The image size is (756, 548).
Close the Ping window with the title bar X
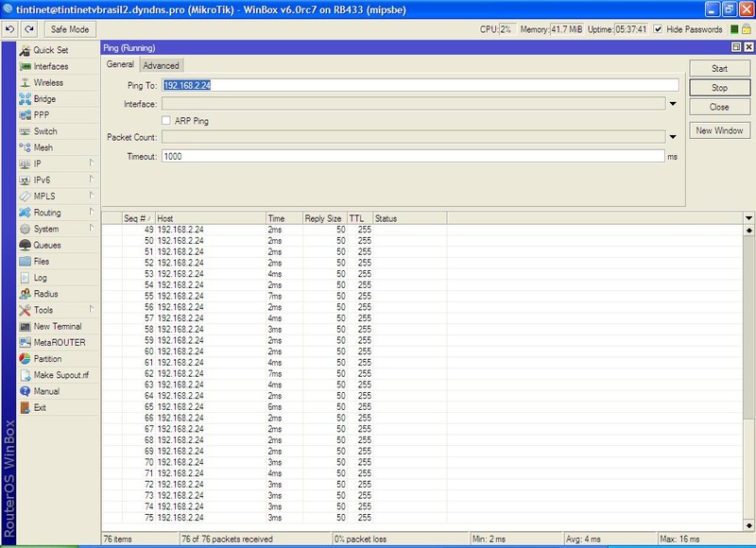pyautogui.click(x=748, y=47)
